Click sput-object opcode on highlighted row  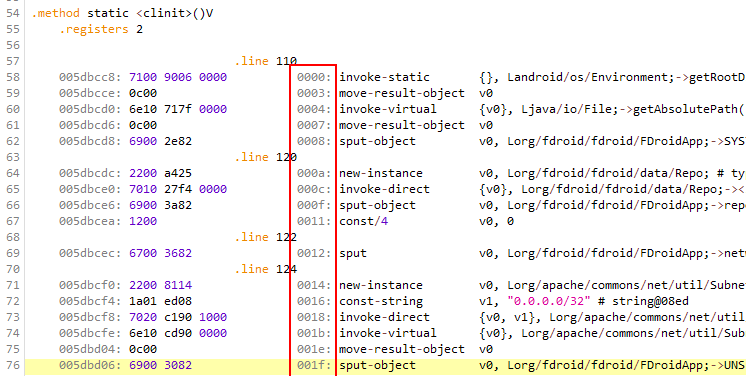[377, 365]
